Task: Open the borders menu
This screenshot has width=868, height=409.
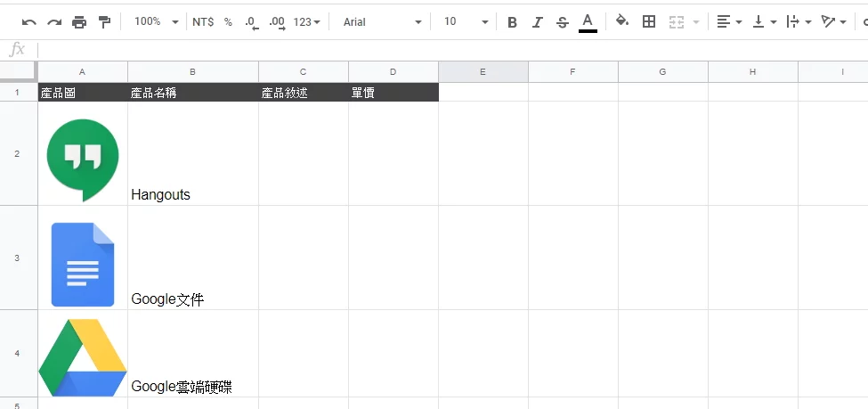Action: tap(649, 21)
